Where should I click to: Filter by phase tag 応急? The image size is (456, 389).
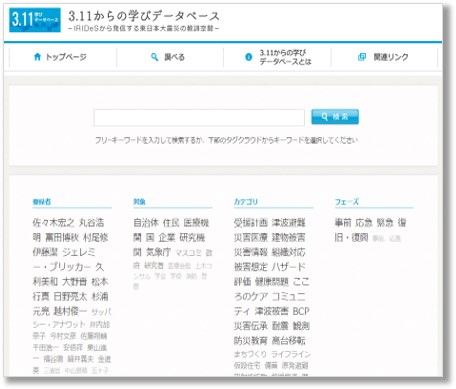coord(364,223)
